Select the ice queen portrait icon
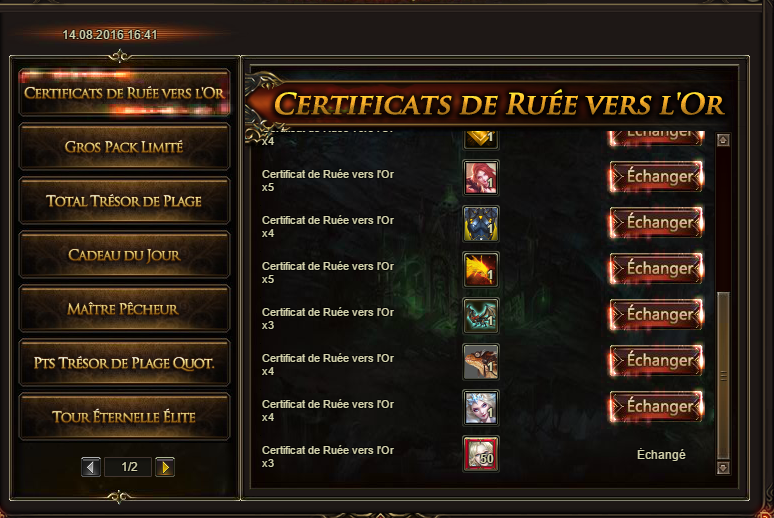 (x=481, y=407)
